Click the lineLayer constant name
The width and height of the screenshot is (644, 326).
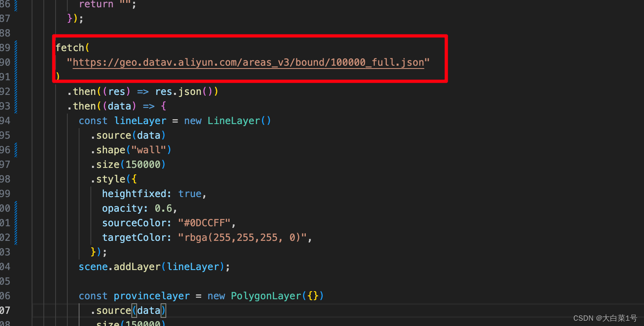point(140,121)
